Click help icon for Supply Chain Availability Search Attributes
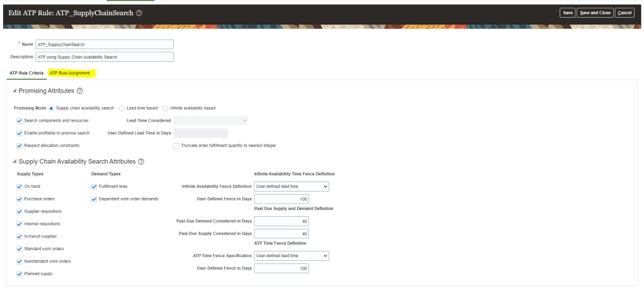644x288 pixels. click(141, 162)
